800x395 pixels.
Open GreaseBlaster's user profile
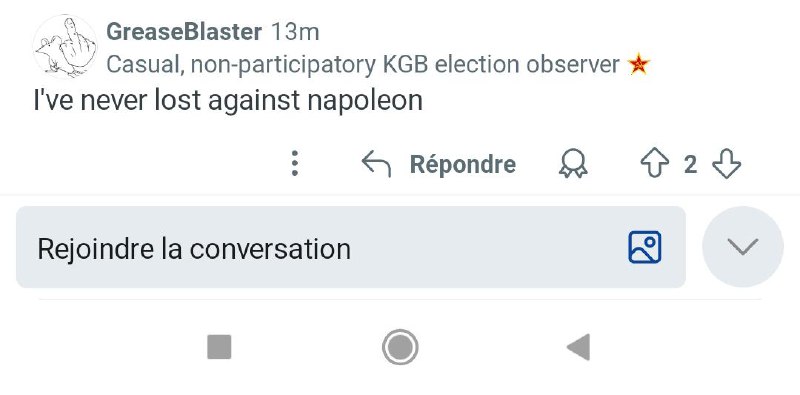(x=184, y=32)
